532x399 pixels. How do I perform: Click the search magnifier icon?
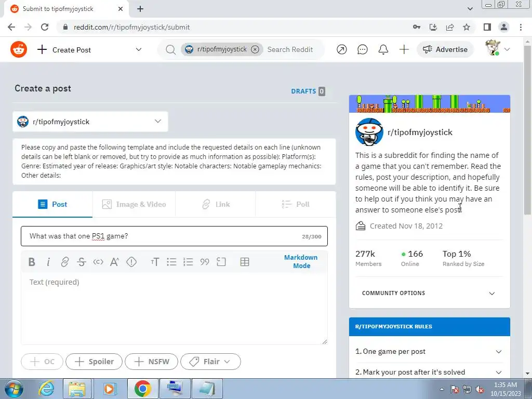170,50
